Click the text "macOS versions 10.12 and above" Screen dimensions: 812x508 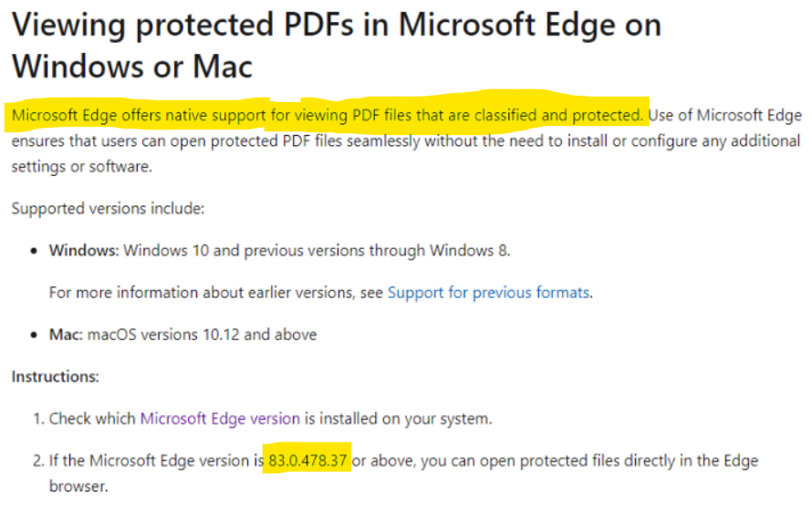click(x=202, y=335)
